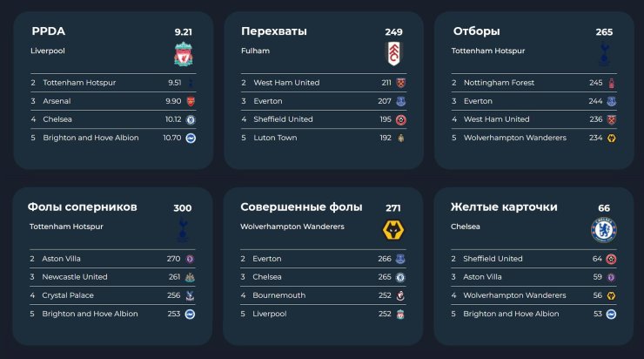Screen dimensions: 644x359
Task: Click the Chelsea crest in the Желтые карточки card
Action: click(x=604, y=230)
